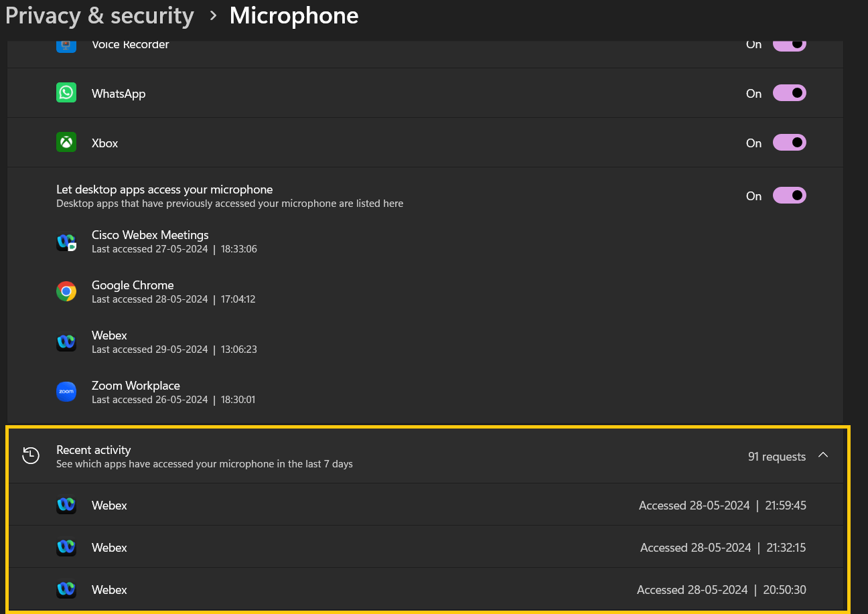The width and height of the screenshot is (868, 614).
Task: Select Webex entry accessed at 21:32:15
Action: point(429,548)
